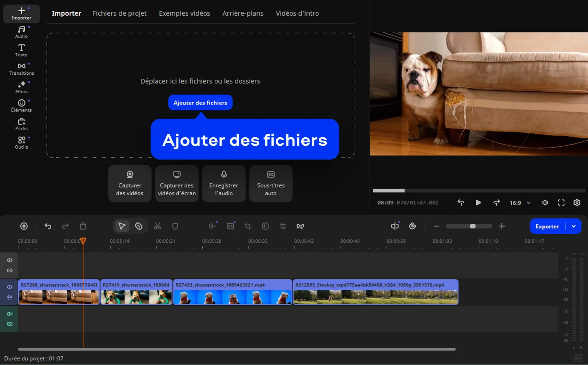Select the Texte tool in sidebar
Image resolution: width=588 pixels, height=365 pixels.
(21, 50)
